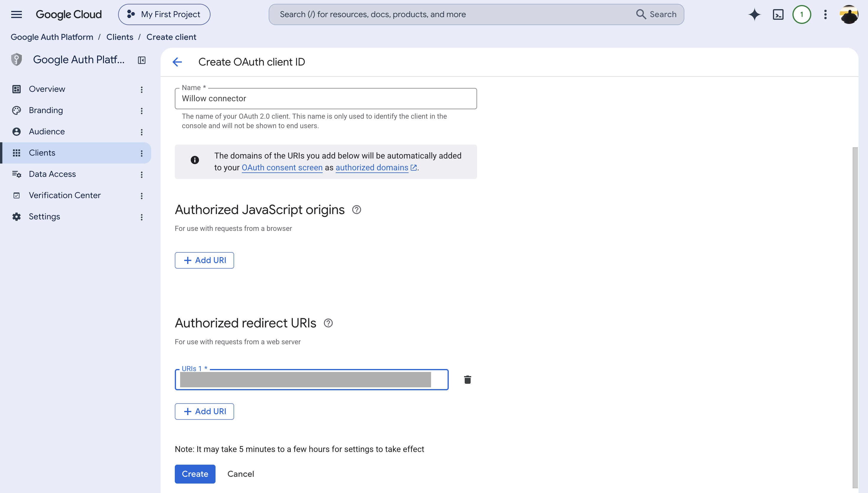Viewport: 868px width, 493px height.
Task: Click the Google Auth Platform shield icon
Action: click(x=16, y=60)
